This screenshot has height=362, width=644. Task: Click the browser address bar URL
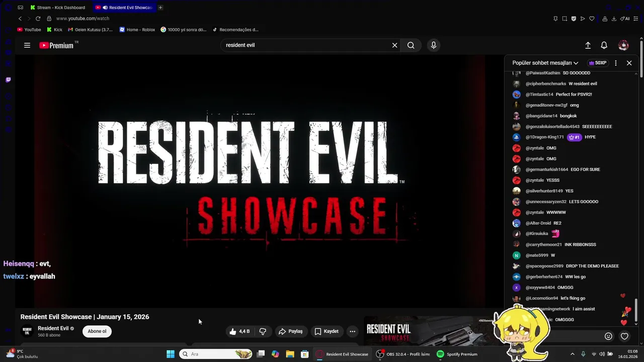point(83,19)
